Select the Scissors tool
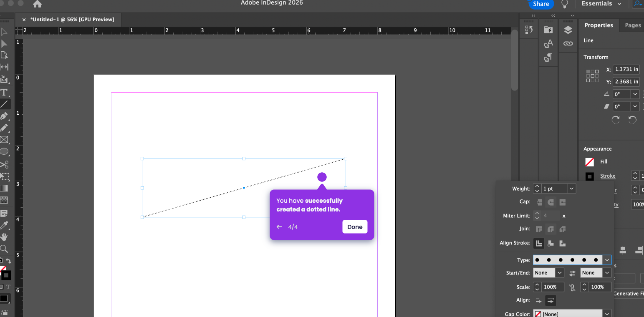This screenshot has width=644, height=317. point(4,164)
